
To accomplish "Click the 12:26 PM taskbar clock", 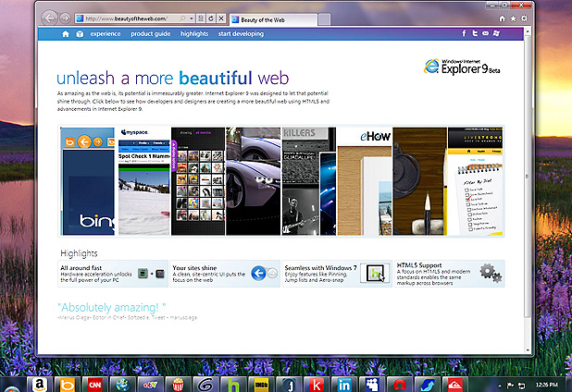I will (x=546, y=385).
